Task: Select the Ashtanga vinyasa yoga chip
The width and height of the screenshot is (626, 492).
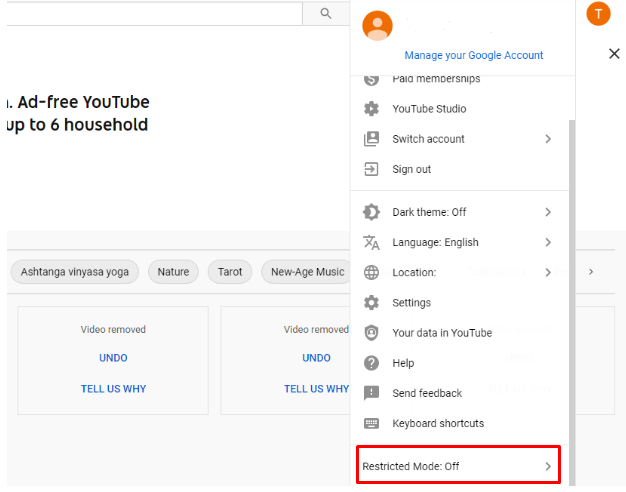Action: pos(75,272)
